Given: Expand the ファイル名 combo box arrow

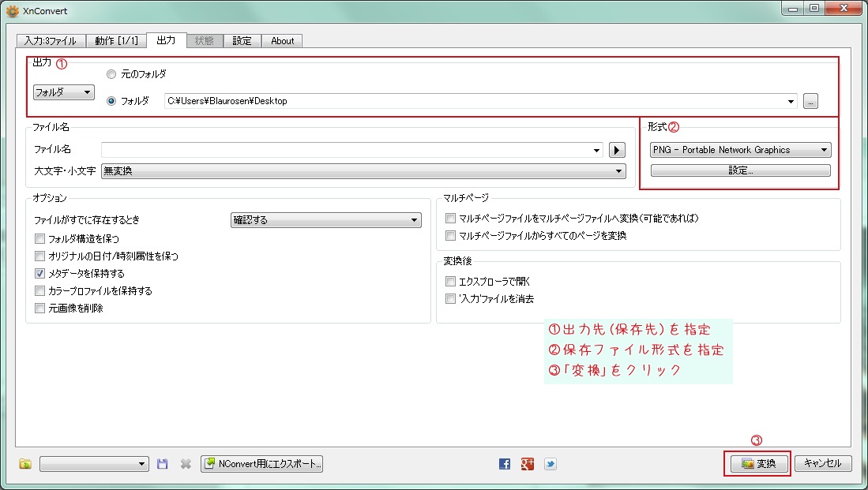Looking at the screenshot, I should [x=596, y=150].
